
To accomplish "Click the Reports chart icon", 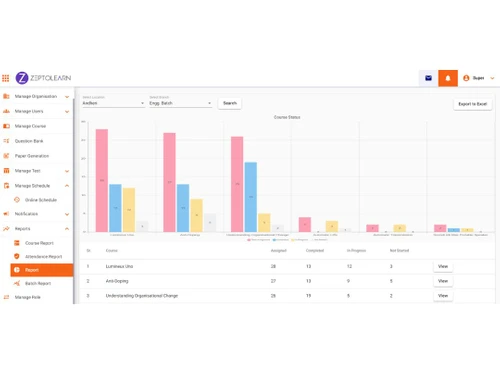I will 6,229.
